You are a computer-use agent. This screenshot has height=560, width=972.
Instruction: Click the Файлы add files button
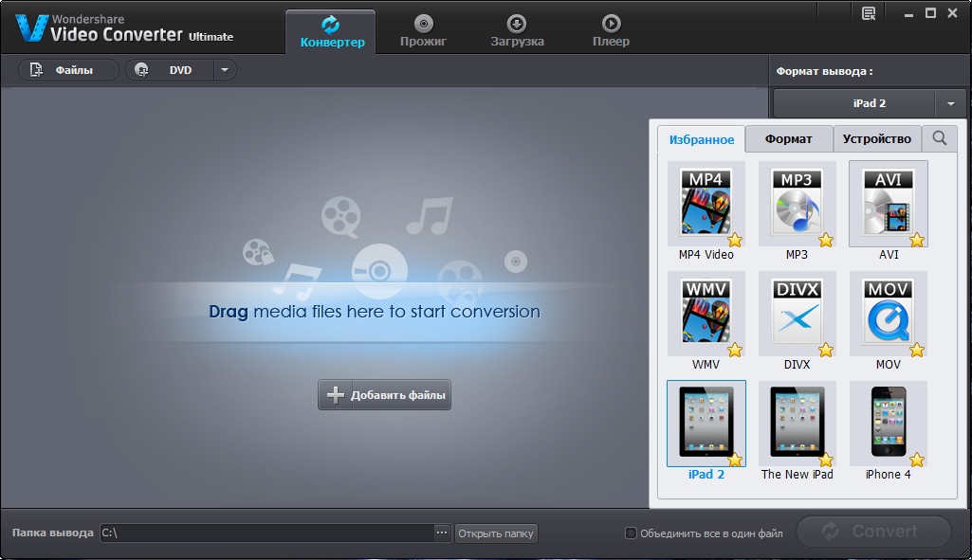coord(68,70)
